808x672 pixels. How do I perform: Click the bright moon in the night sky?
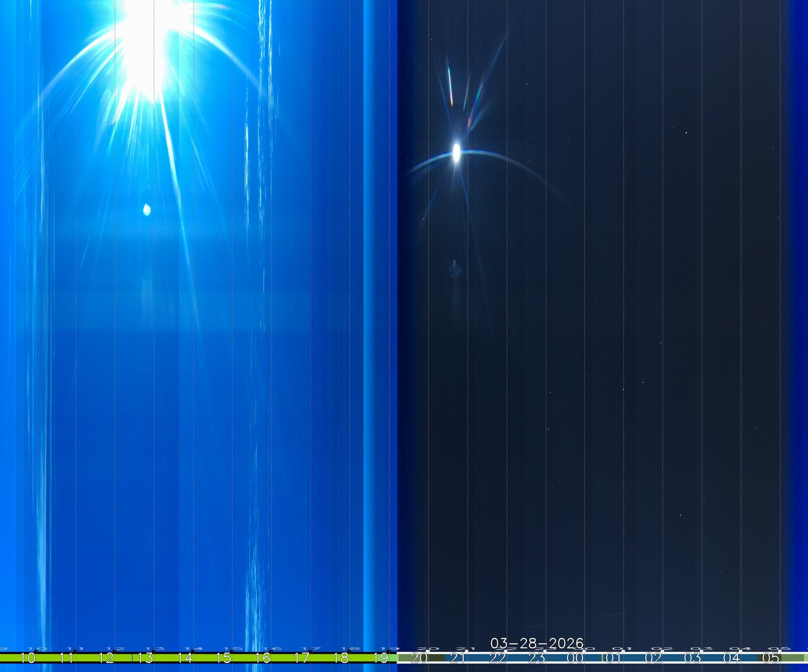click(456, 152)
